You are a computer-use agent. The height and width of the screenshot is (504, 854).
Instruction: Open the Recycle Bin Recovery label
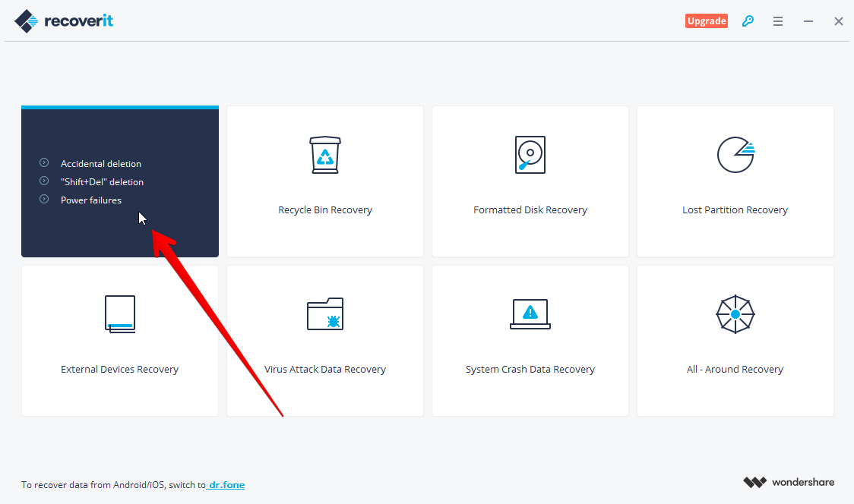[325, 209]
